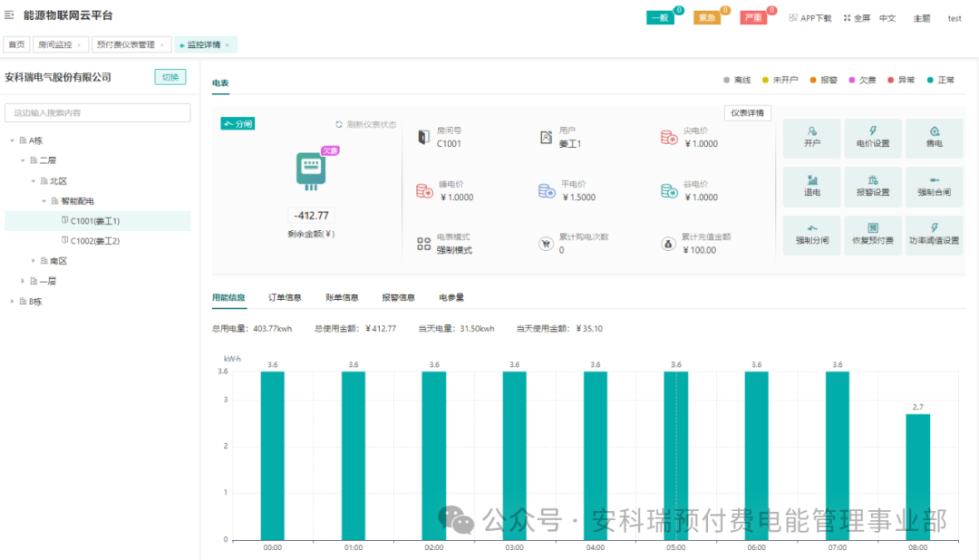Open the test user account menu
Image resolution: width=979 pixels, height=560 pixels.
point(955,18)
